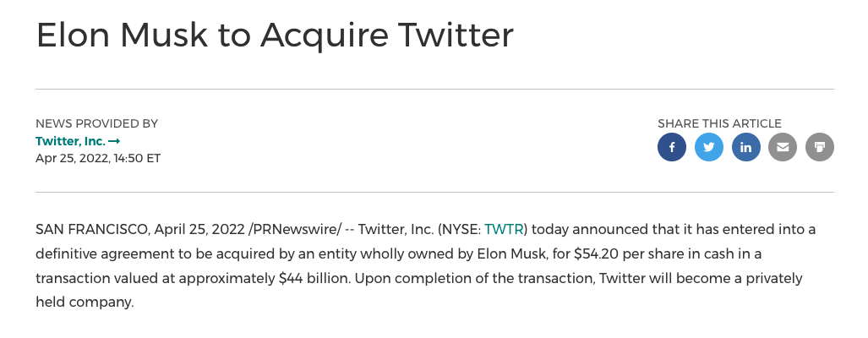Viewport: 868px width, 338px height.
Task: Share the article on Twitter
Action: pos(709,147)
